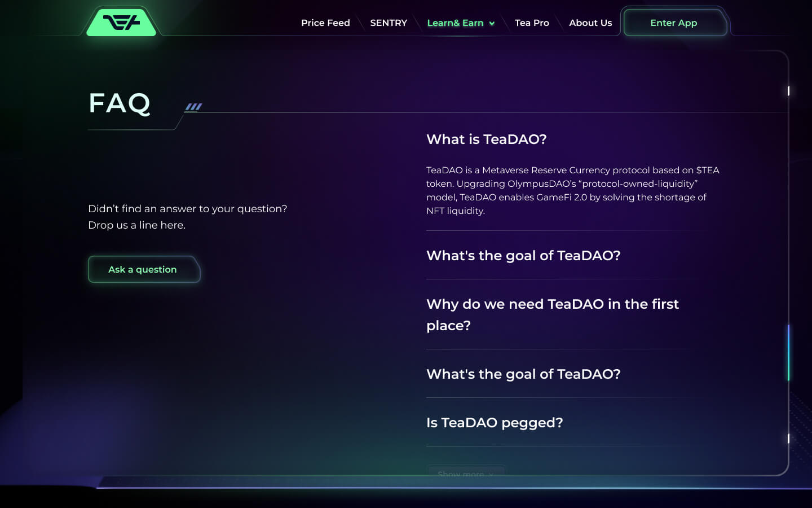Click the blue scroll indicator on the panel edge
The image size is (812, 508).
point(788,353)
